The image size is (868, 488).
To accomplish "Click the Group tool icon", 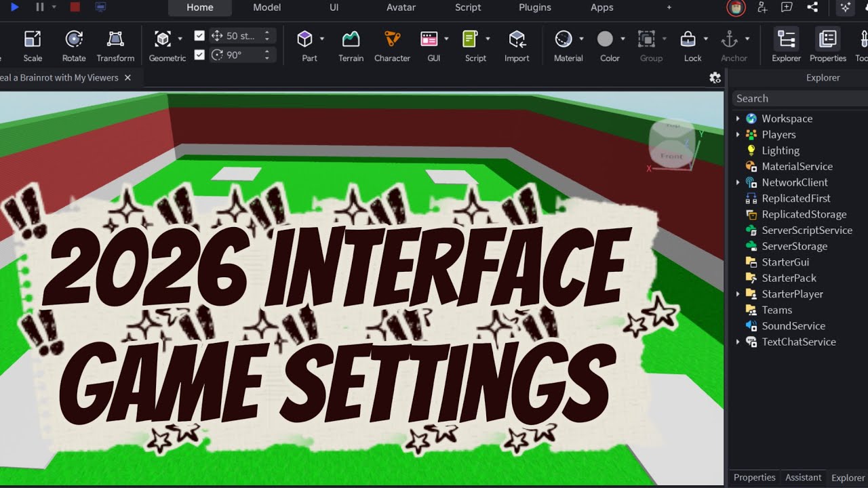I will point(646,39).
